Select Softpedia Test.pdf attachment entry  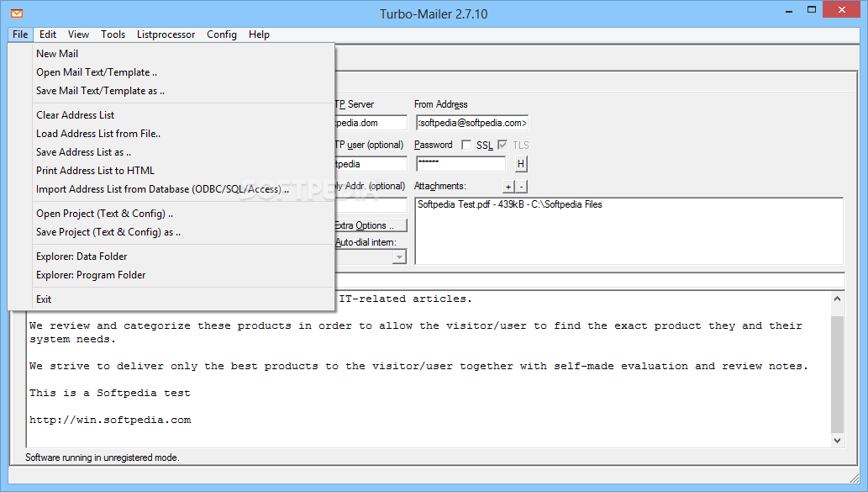click(510, 204)
